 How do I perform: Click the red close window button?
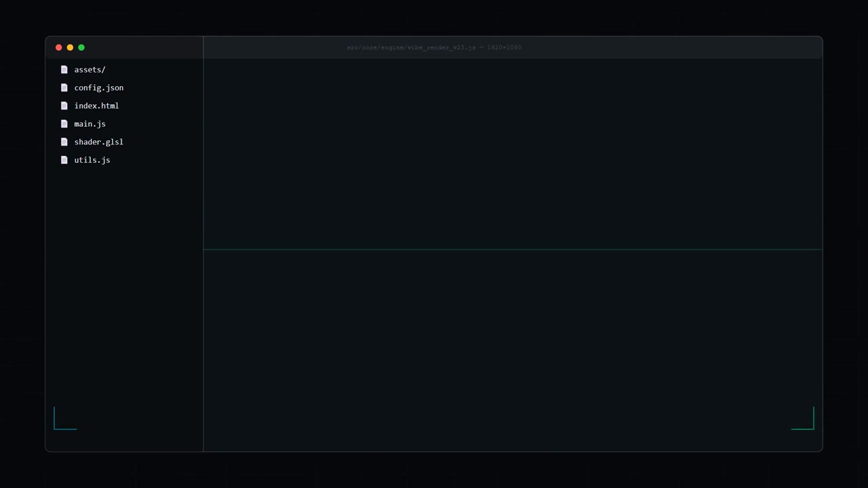click(59, 47)
